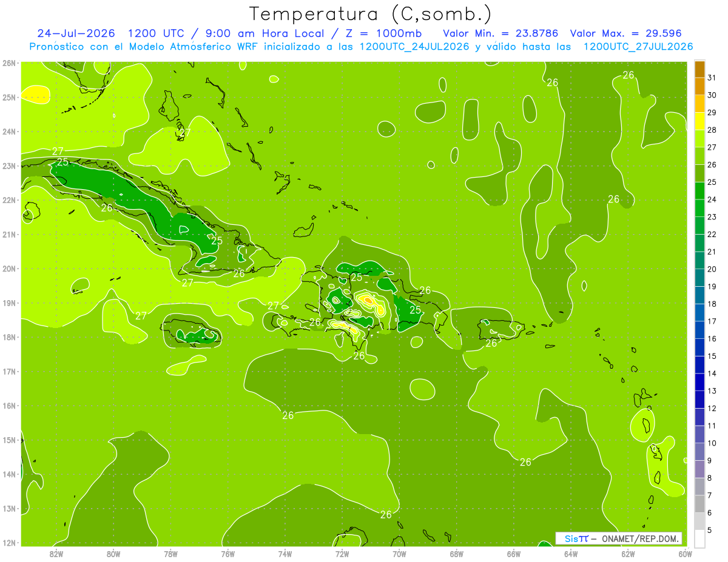
Task: Pick the gray colorbar swatch between 6 and 7
Action: click(x=699, y=504)
